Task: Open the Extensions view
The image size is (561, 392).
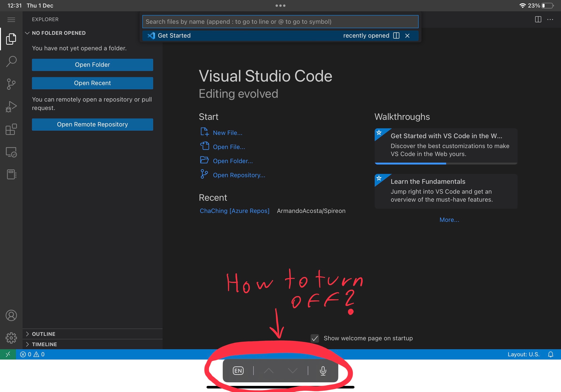Action: [11, 129]
